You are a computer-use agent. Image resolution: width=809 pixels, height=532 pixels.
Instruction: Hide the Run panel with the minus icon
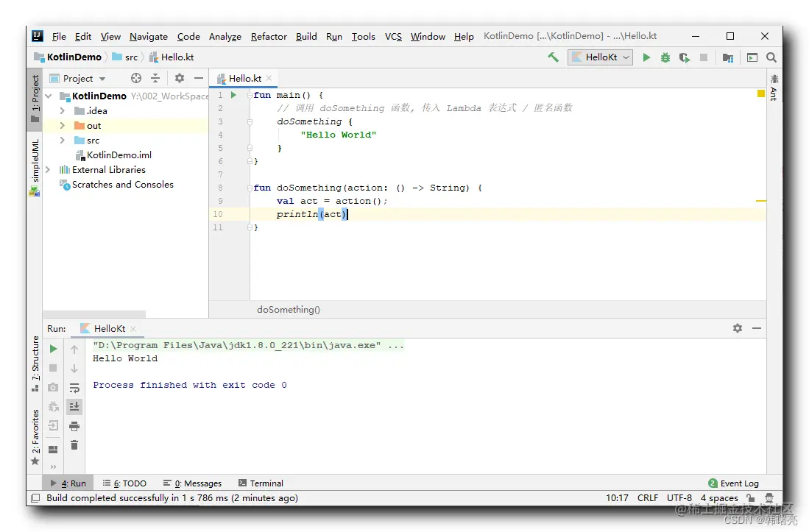[x=757, y=328]
